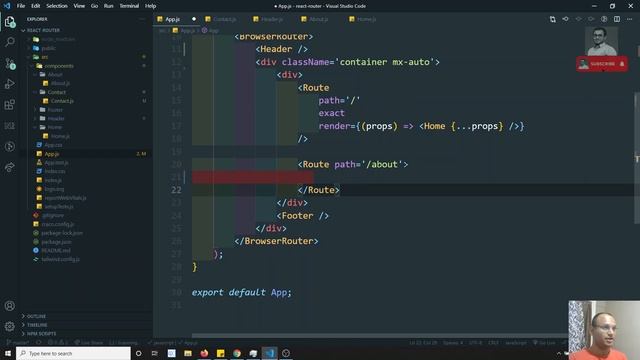
Task: Open the Terminal menu
Action: click(129, 6)
